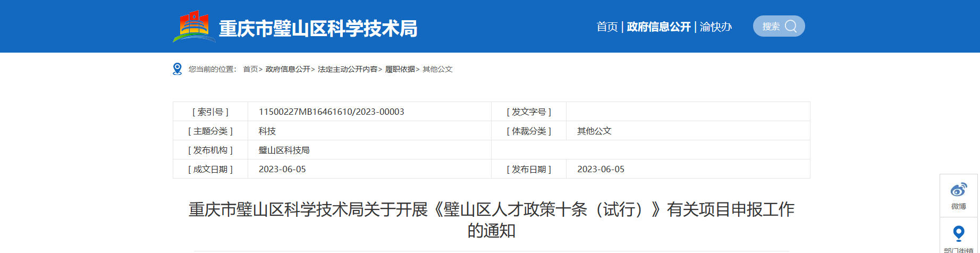This screenshot has height=253, width=980.
Task: Click the Bishan district emblem logo
Action: pyautogui.click(x=193, y=26)
